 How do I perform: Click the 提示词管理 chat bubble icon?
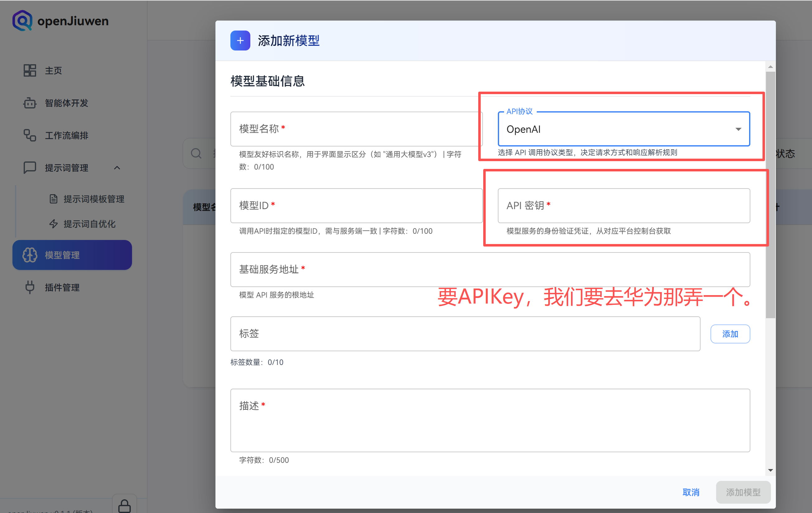pyautogui.click(x=30, y=168)
